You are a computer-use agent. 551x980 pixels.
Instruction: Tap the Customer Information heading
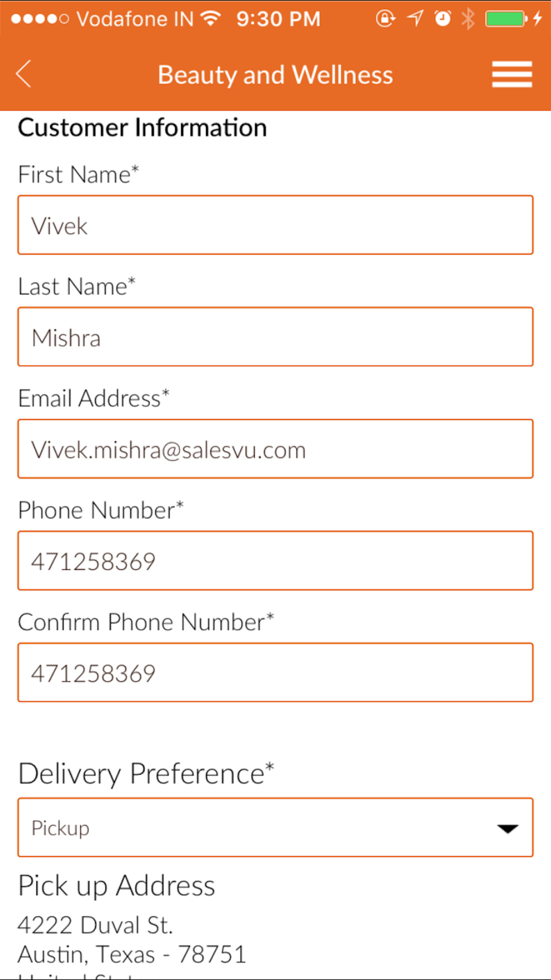pos(143,128)
